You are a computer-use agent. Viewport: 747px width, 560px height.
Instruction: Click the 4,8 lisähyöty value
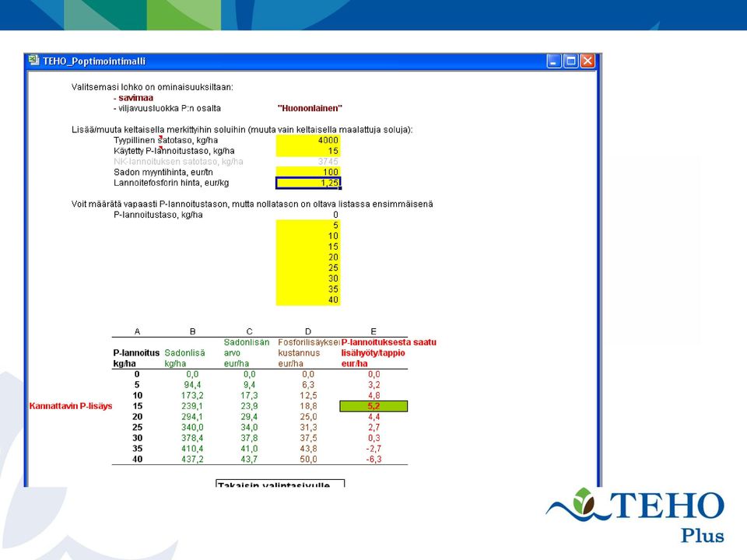pos(374,396)
